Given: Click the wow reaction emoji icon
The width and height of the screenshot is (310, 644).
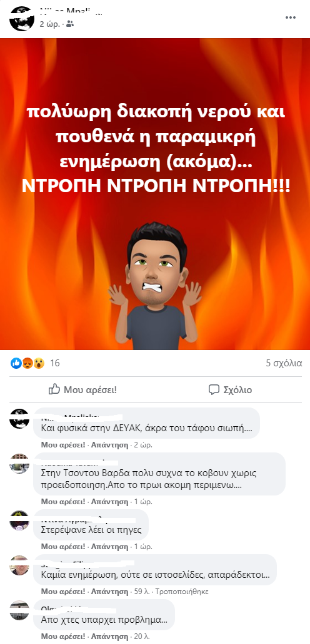Looking at the screenshot, I should click(x=38, y=363).
